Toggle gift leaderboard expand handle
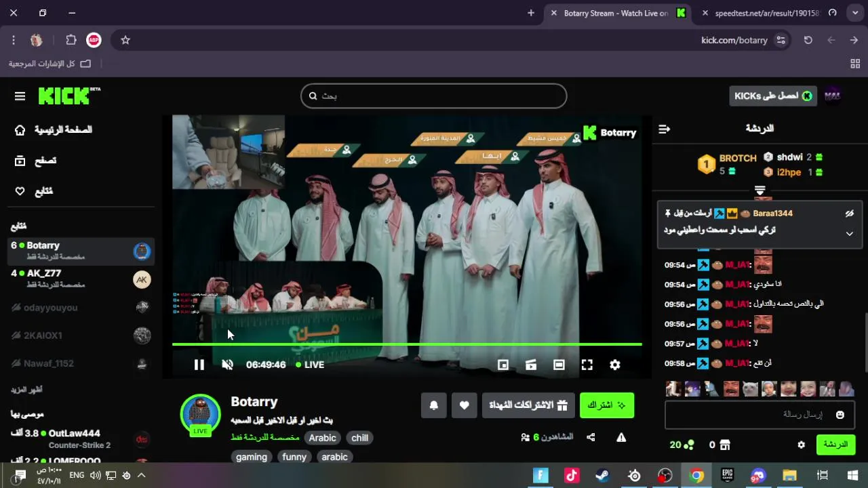 (760, 190)
